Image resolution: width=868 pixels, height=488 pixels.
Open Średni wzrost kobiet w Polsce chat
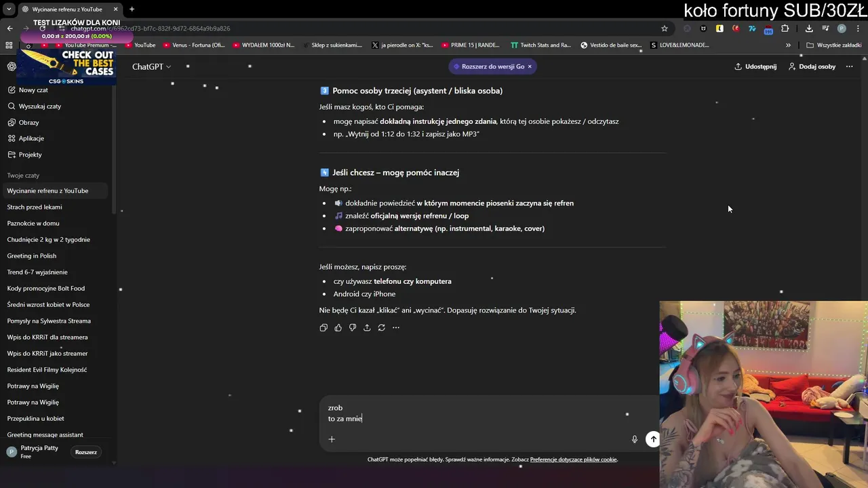pos(48,304)
